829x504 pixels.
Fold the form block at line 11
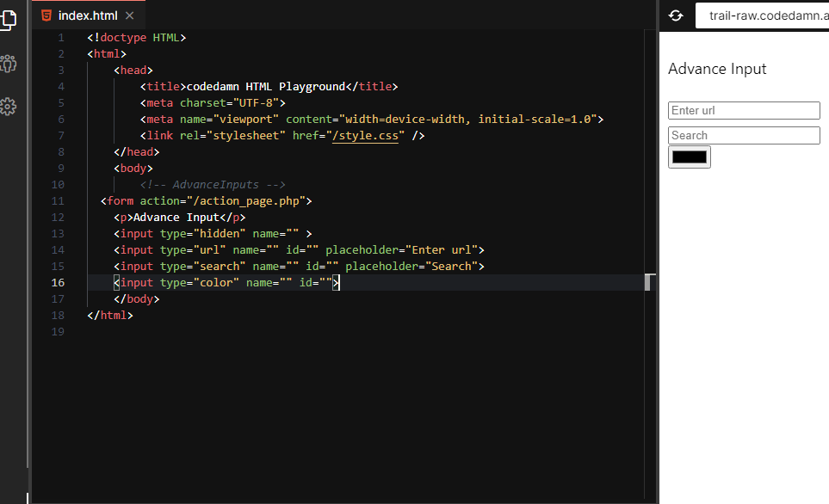pos(76,201)
